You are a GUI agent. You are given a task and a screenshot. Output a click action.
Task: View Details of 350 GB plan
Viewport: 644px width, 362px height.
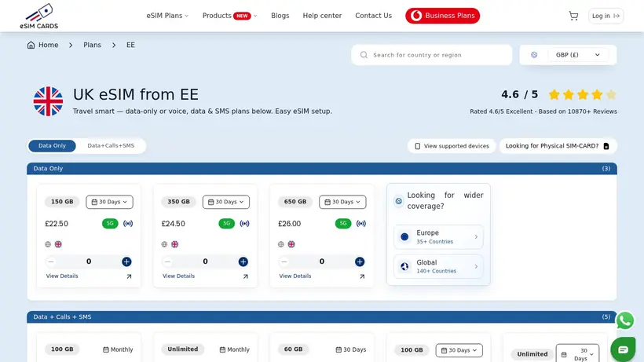178,276
